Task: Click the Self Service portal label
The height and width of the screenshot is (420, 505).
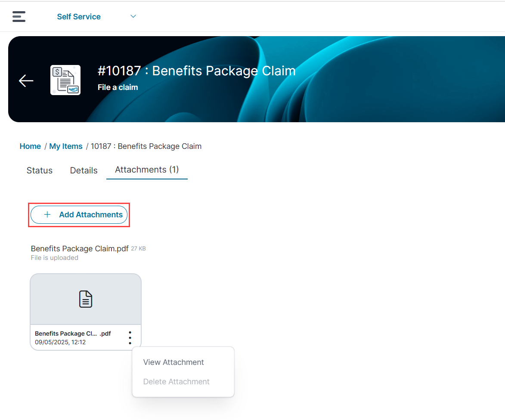Action: coord(79,17)
